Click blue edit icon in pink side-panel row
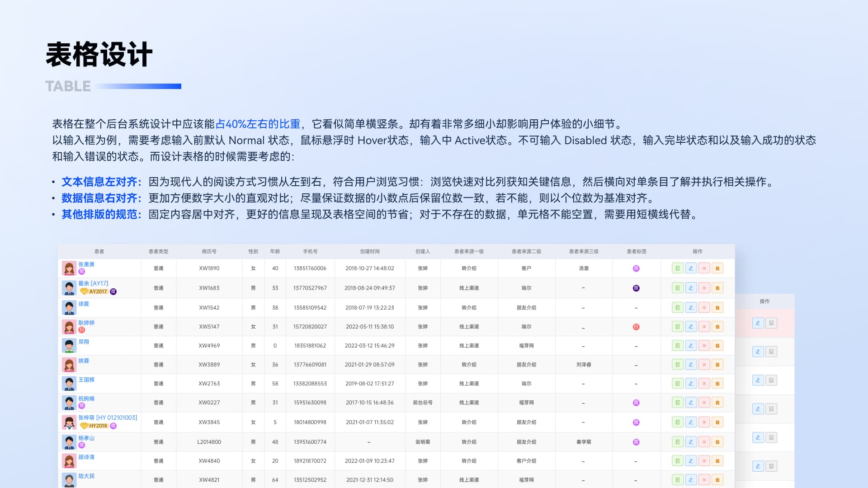The height and width of the screenshot is (488, 868). (758, 323)
